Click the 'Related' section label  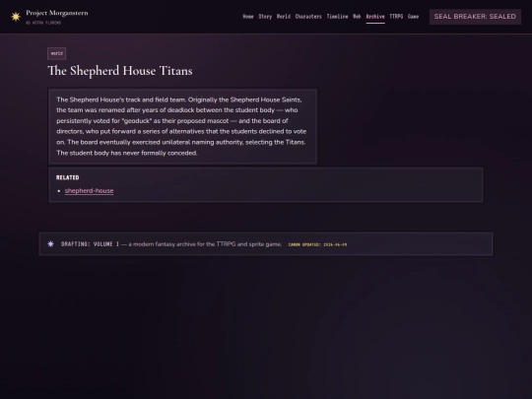click(68, 177)
